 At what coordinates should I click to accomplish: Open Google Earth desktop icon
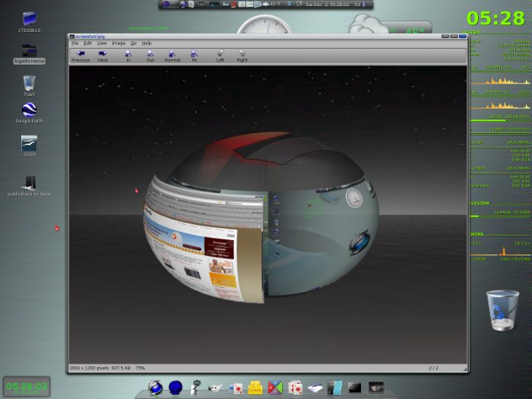point(30,110)
